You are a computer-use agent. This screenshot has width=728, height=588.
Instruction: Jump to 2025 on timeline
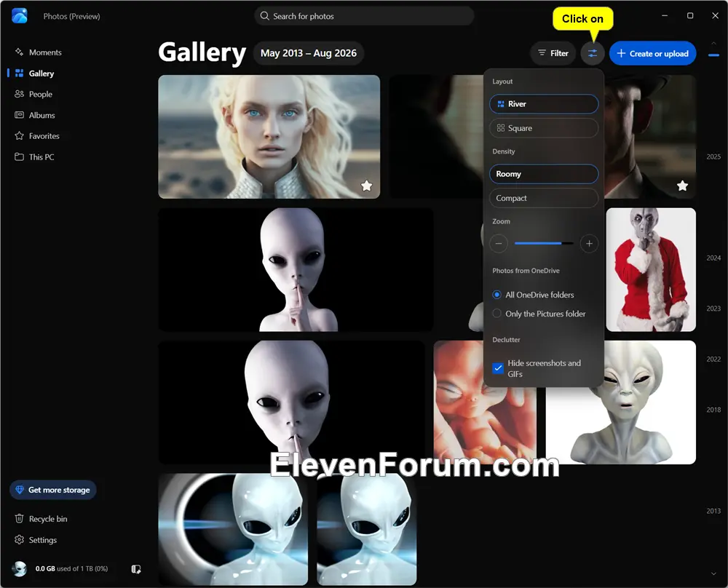pos(713,157)
